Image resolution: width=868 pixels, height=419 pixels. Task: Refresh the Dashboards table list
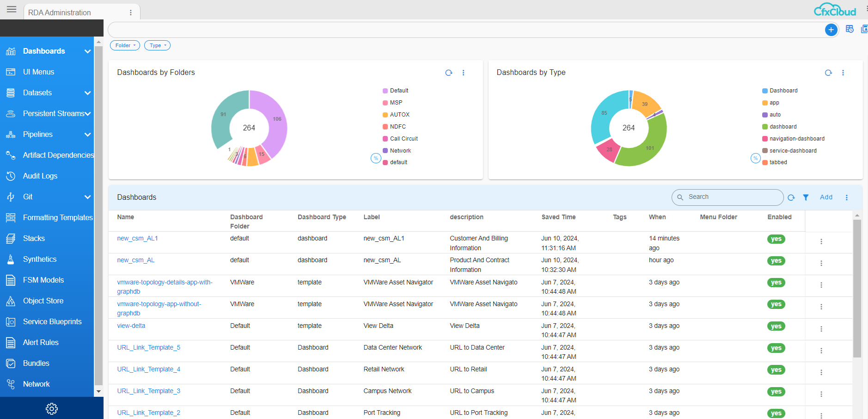click(791, 197)
